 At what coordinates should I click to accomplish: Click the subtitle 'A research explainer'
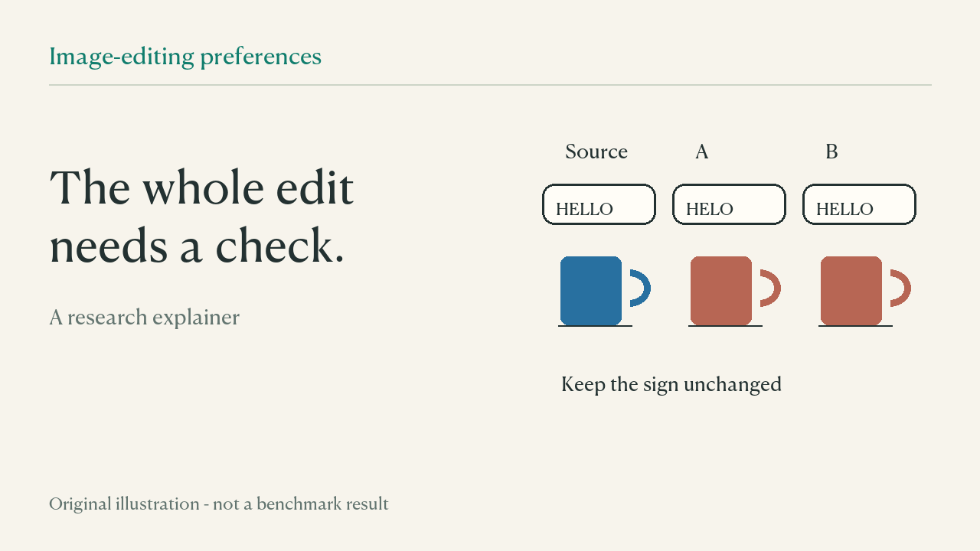click(145, 317)
